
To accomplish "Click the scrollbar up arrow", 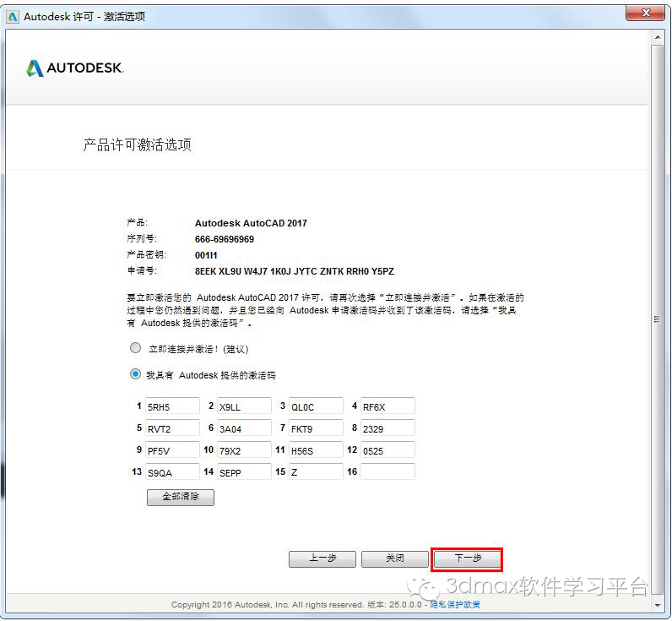I will (658, 37).
